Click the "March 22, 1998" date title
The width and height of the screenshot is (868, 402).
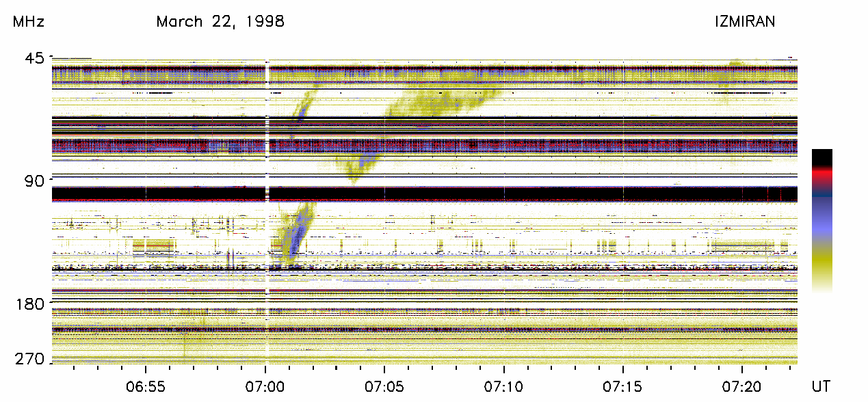(220, 22)
